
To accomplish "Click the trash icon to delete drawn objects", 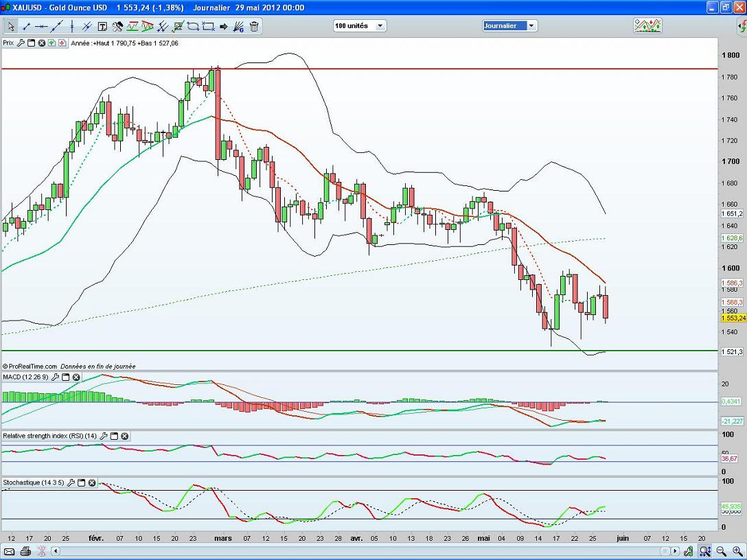I will pyautogui.click(x=254, y=27).
